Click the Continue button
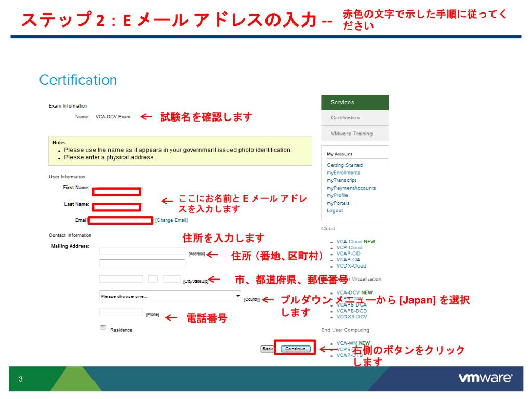 click(x=295, y=349)
